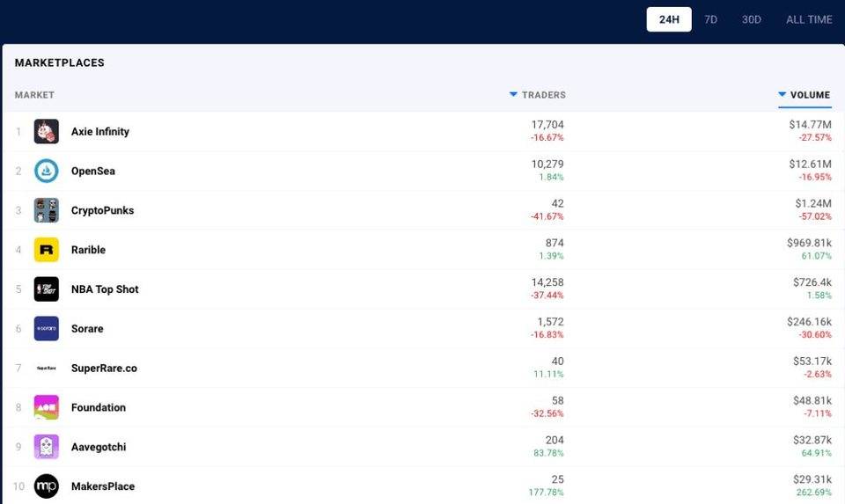Image resolution: width=845 pixels, height=504 pixels.
Task: Click the MARKETPLACES section heading
Action: coord(59,62)
